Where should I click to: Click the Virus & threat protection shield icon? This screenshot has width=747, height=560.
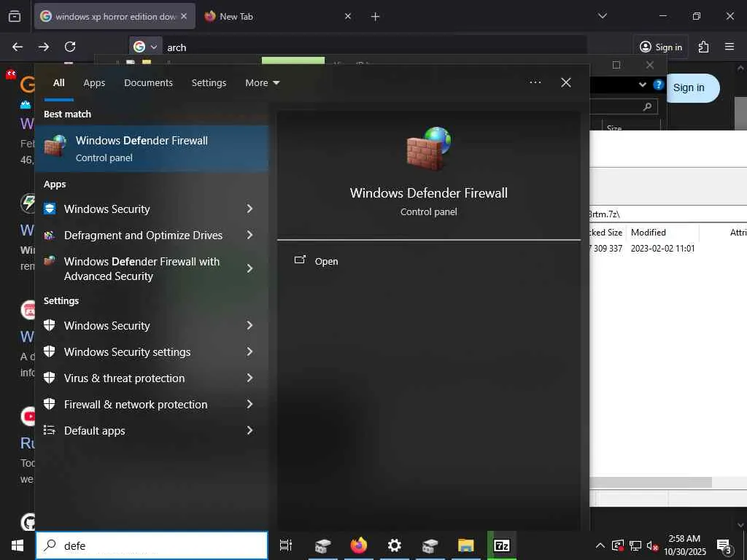[x=50, y=378]
